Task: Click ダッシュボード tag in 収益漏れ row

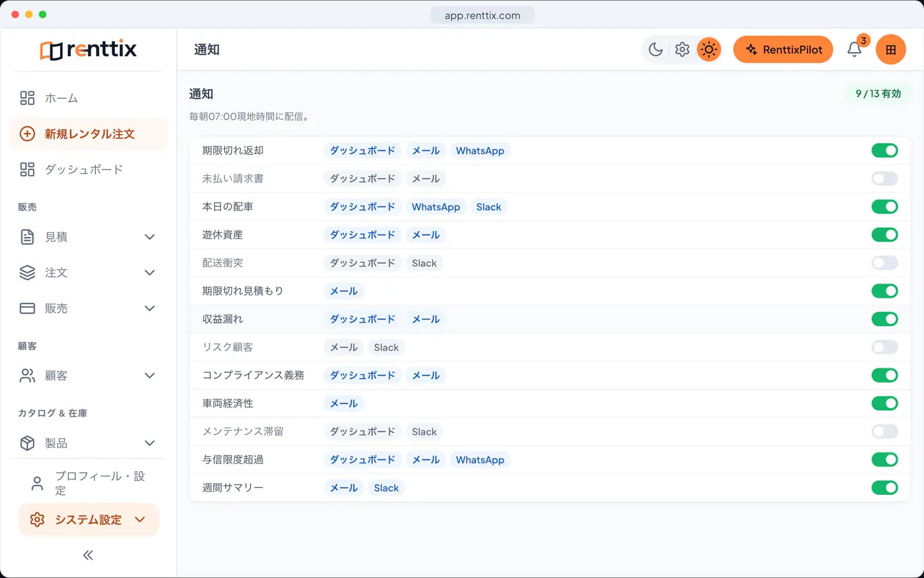Action: click(x=363, y=319)
